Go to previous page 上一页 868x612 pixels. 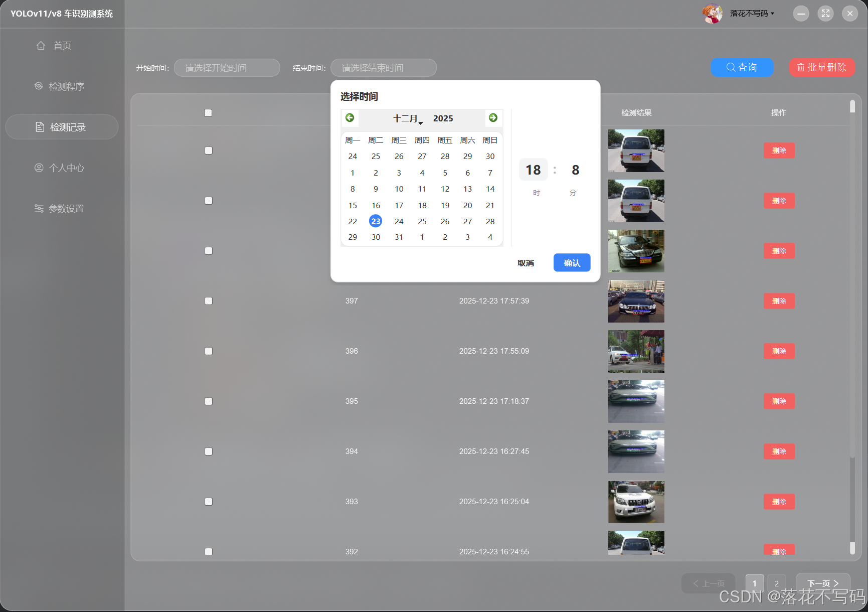pyautogui.click(x=709, y=583)
